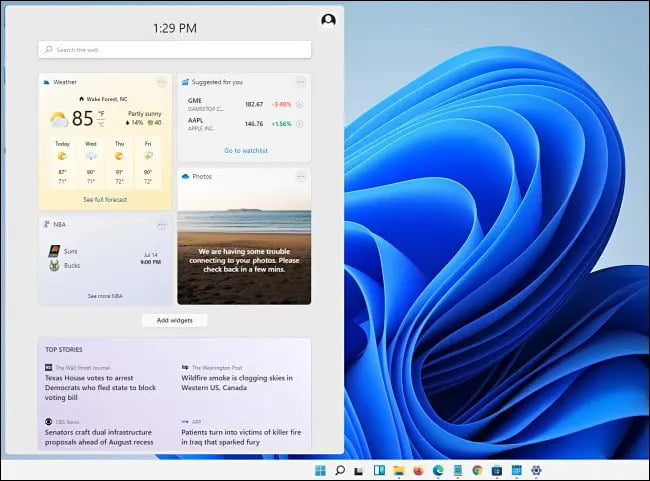Click the AAPL price 146.76
This screenshot has height=481, width=650.
254,124
